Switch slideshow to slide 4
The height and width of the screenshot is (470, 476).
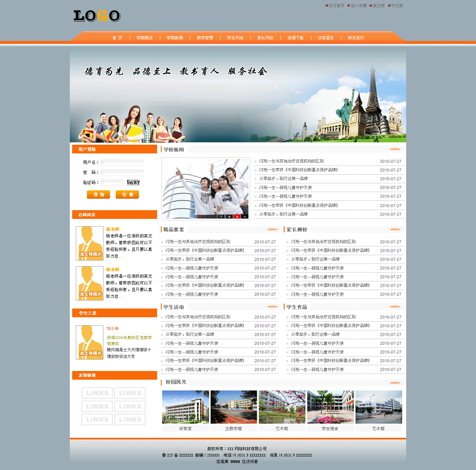click(245, 217)
